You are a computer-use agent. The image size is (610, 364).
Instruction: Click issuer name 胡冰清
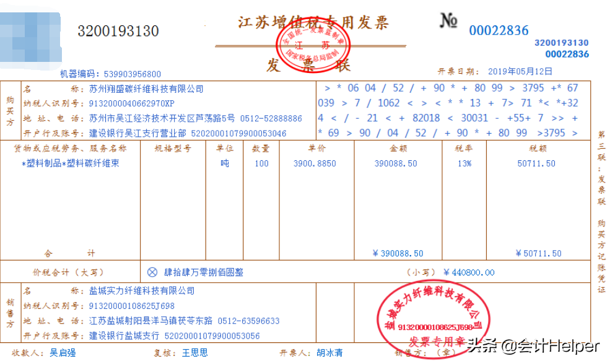coord(329,353)
